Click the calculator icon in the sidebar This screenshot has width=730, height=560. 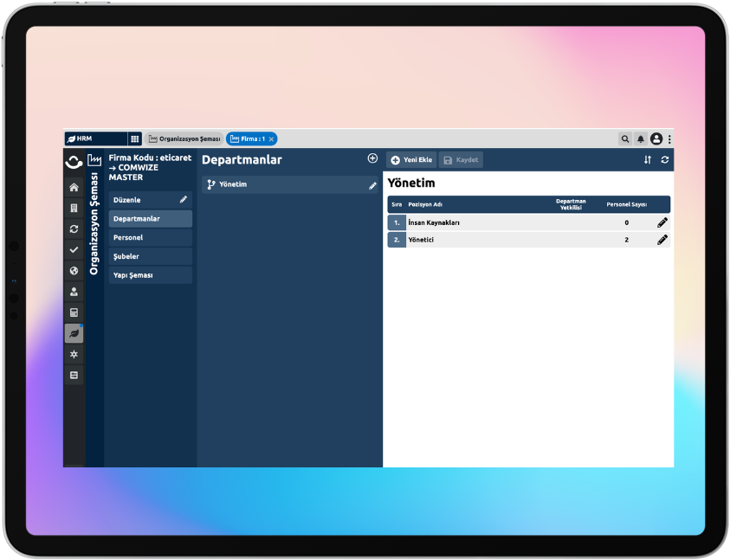[x=74, y=312]
